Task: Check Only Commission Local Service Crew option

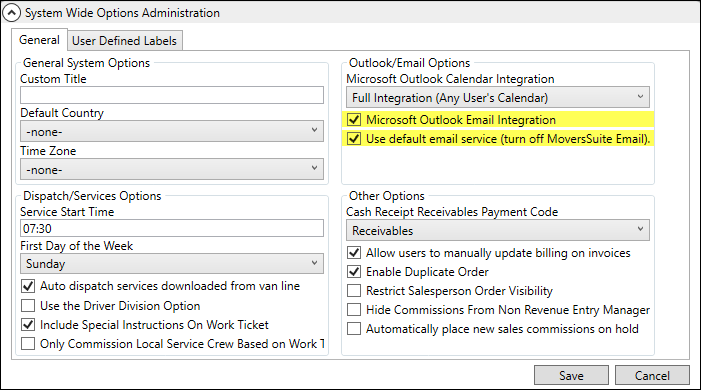Action: click(x=28, y=344)
